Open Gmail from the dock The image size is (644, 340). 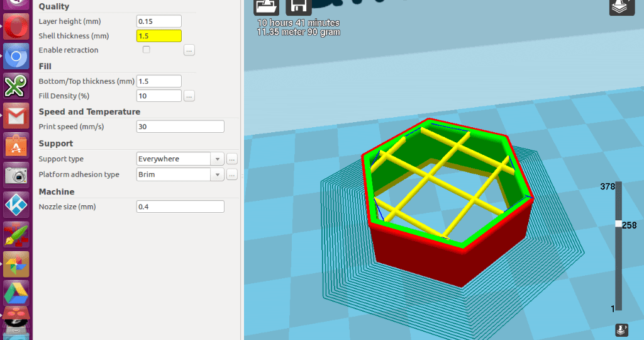click(x=16, y=115)
